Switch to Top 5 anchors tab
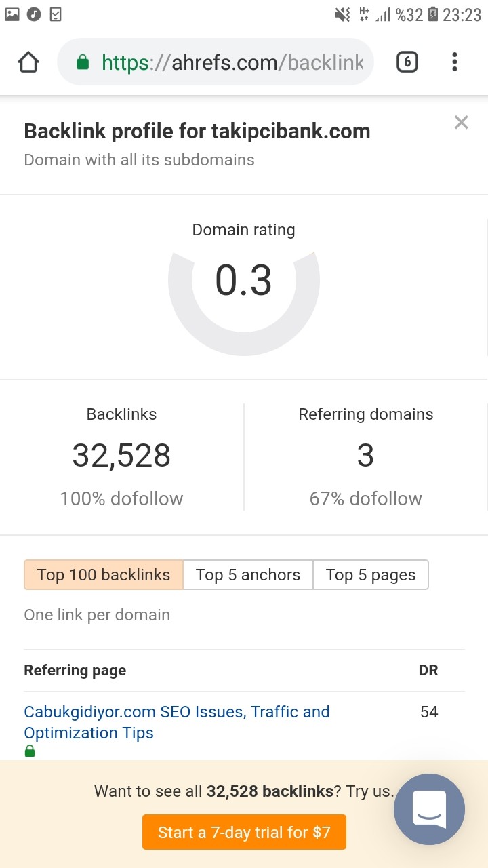 (x=248, y=574)
